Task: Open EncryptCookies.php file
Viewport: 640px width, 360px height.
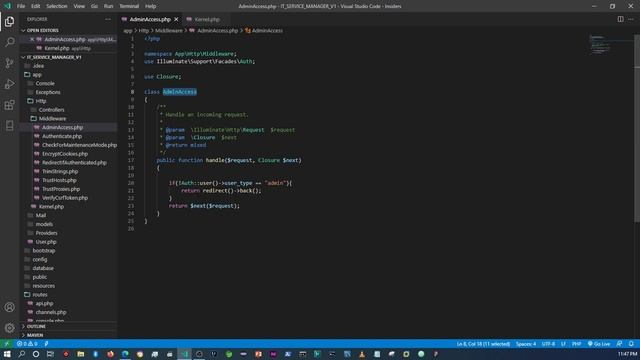Action: 65,154
